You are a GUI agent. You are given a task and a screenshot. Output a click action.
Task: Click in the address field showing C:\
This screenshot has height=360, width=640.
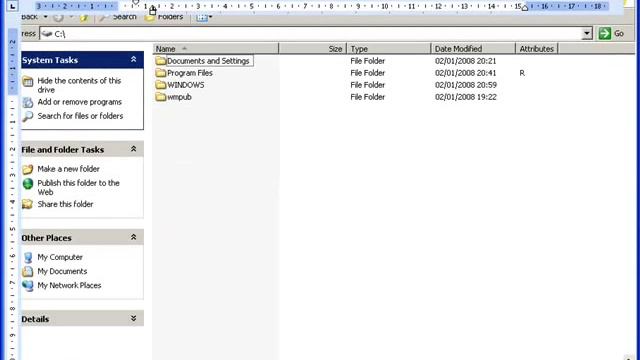tap(316, 34)
